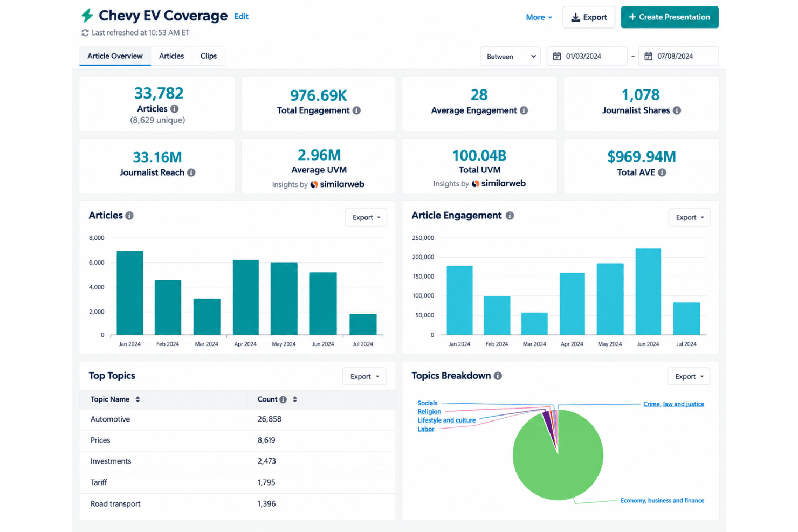This screenshot has width=798, height=532.
Task: Open Export dropdown in Top Topics panel
Action: [x=364, y=376]
